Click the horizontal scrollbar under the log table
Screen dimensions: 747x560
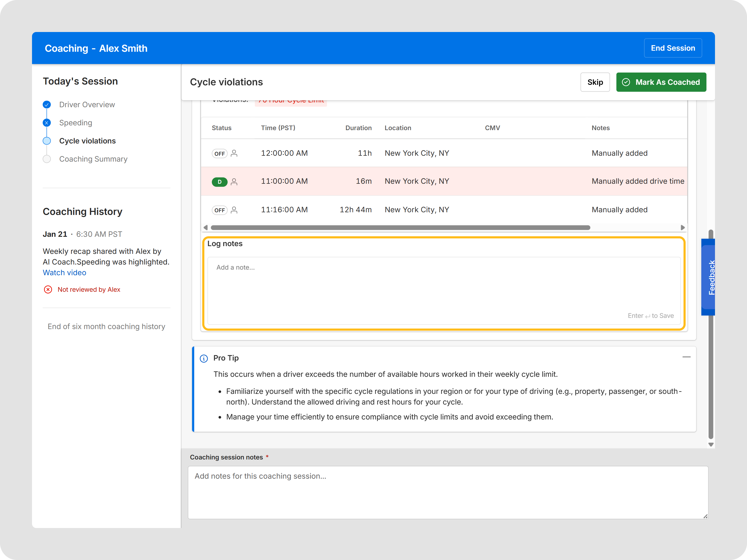(400, 228)
